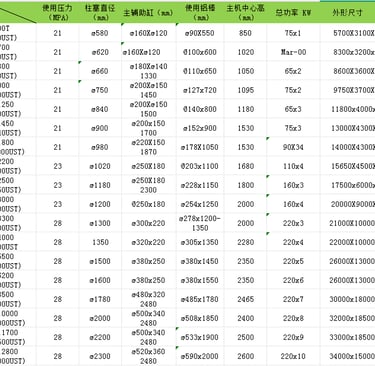Click the ø580 plunger diameter cell
Image resolution: width=375 pixels, height=366 pixels.
[100, 33]
